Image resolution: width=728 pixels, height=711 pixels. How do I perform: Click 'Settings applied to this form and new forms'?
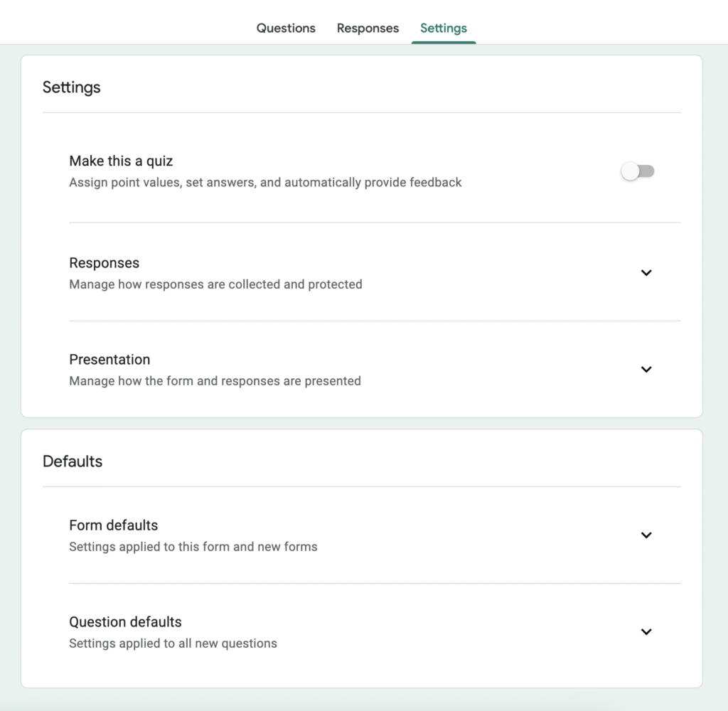click(x=193, y=546)
